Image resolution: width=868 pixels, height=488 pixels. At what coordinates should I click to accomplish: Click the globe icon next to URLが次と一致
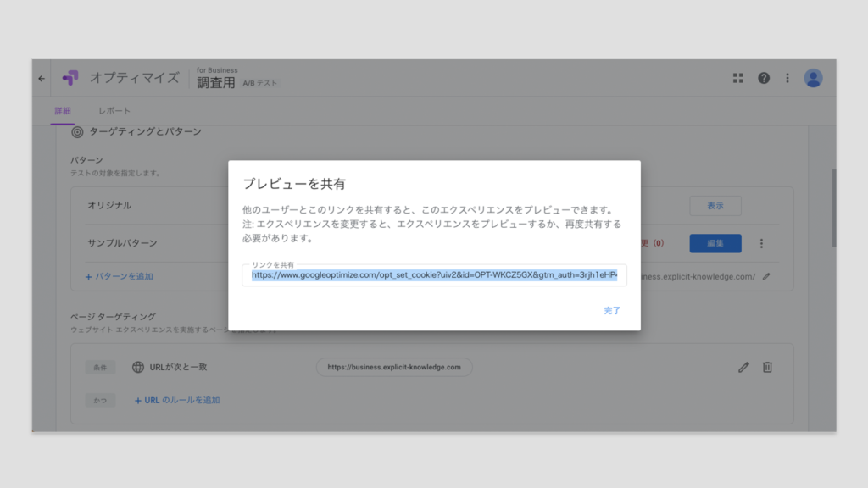tap(138, 368)
